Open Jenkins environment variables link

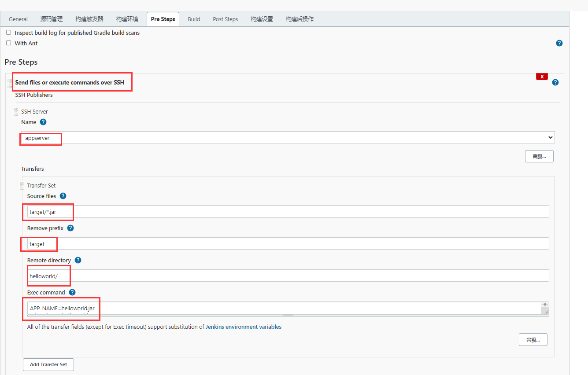[x=244, y=327]
